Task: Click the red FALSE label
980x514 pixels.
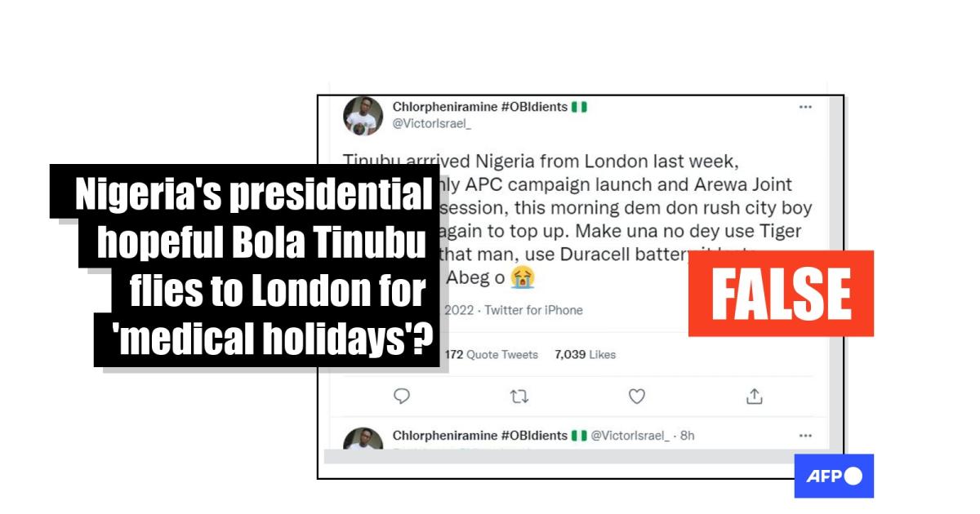Action: [781, 294]
